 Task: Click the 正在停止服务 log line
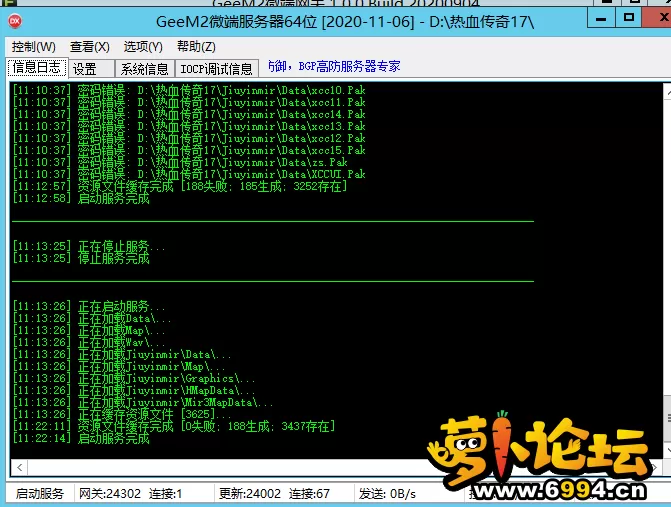89,246
